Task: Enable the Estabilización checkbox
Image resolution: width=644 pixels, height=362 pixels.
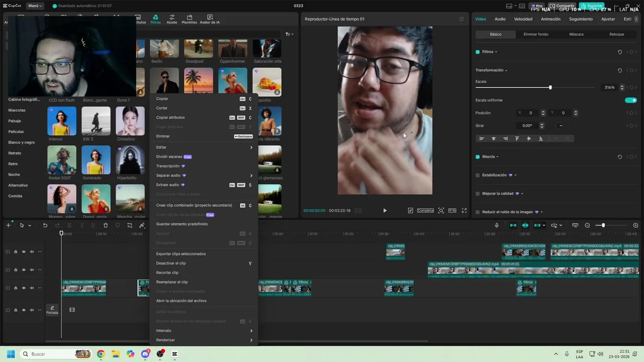Action: pyautogui.click(x=477, y=175)
